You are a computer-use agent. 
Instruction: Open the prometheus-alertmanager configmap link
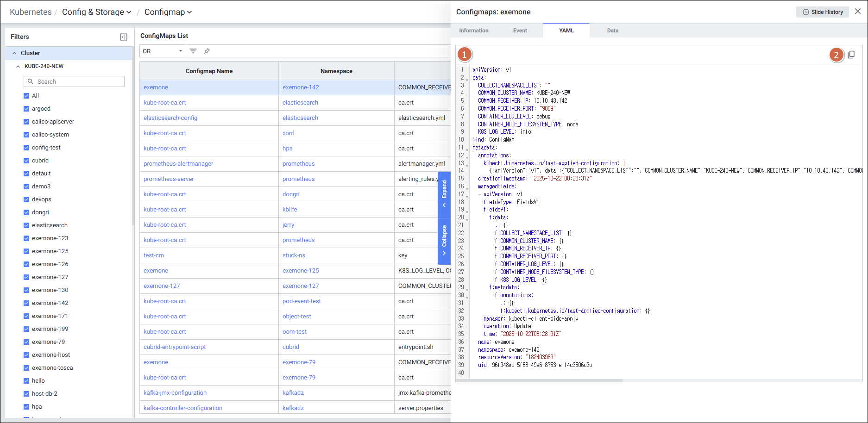[178, 164]
